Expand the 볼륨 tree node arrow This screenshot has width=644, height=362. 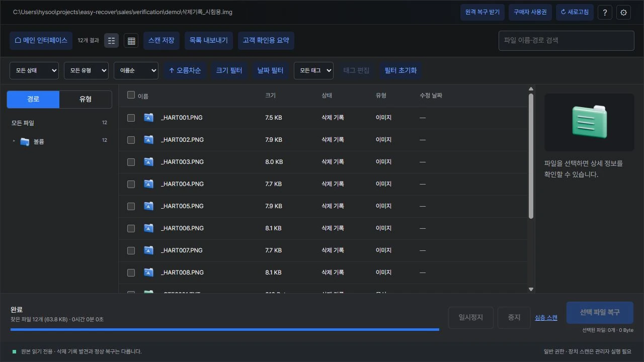[x=14, y=142]
